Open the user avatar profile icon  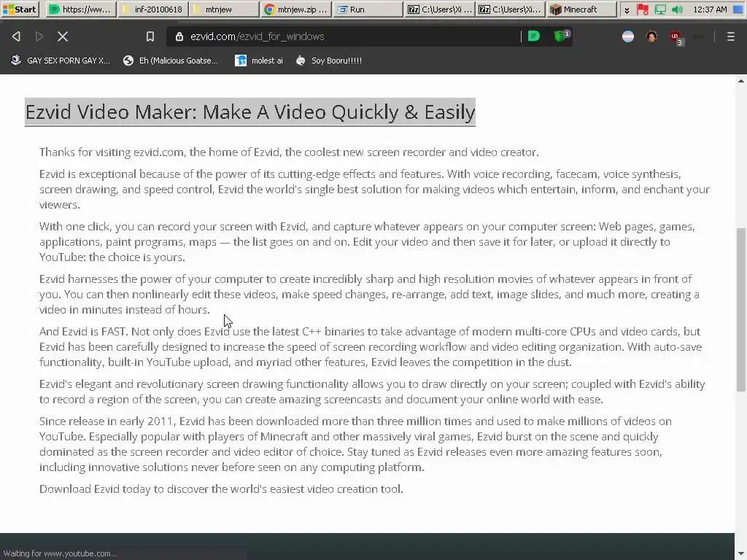(651, 36)
